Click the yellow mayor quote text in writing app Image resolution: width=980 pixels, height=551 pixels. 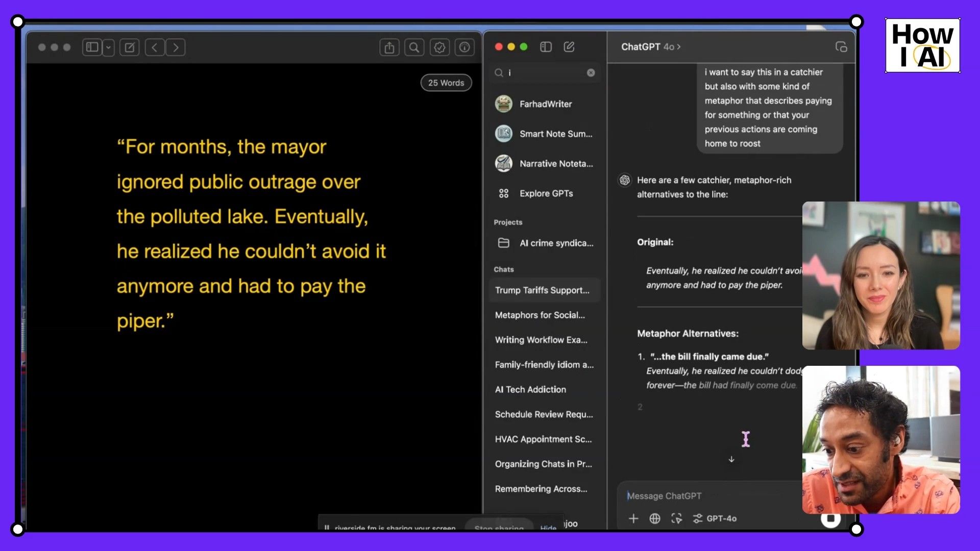251,234
